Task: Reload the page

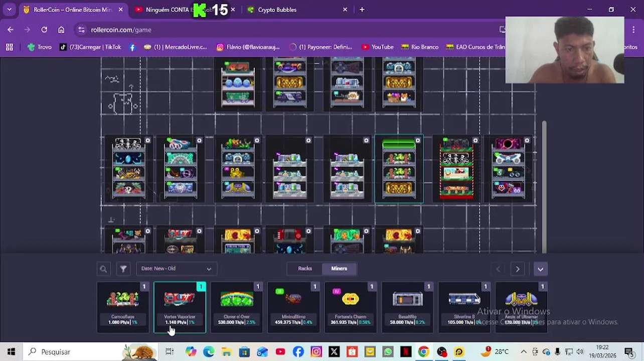Action: click(44, 30)
